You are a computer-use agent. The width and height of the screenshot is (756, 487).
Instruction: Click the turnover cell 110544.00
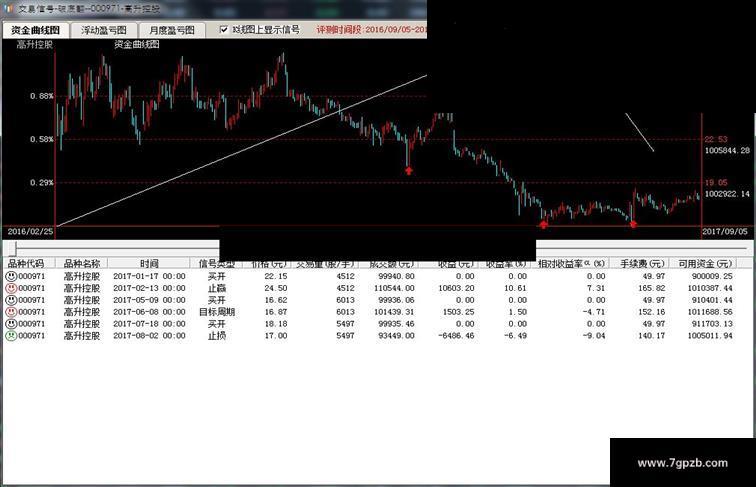(x=394, y=288)
